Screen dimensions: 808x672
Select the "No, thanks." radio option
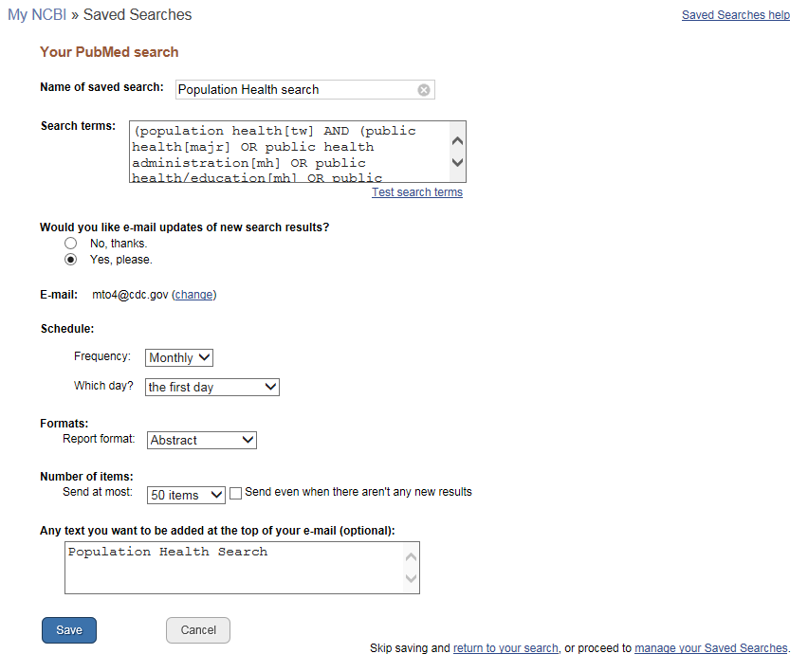pyautogui.click(x=70, y=244)
